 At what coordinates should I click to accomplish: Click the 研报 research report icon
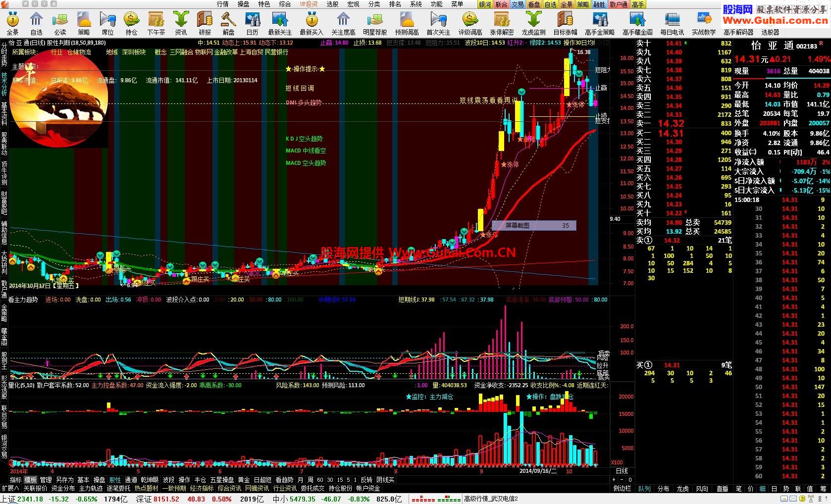205,23
